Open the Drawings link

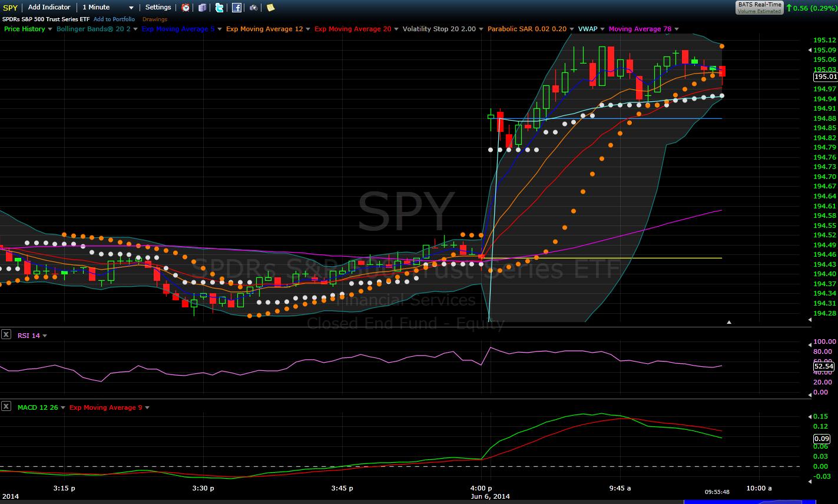(155, 19)
